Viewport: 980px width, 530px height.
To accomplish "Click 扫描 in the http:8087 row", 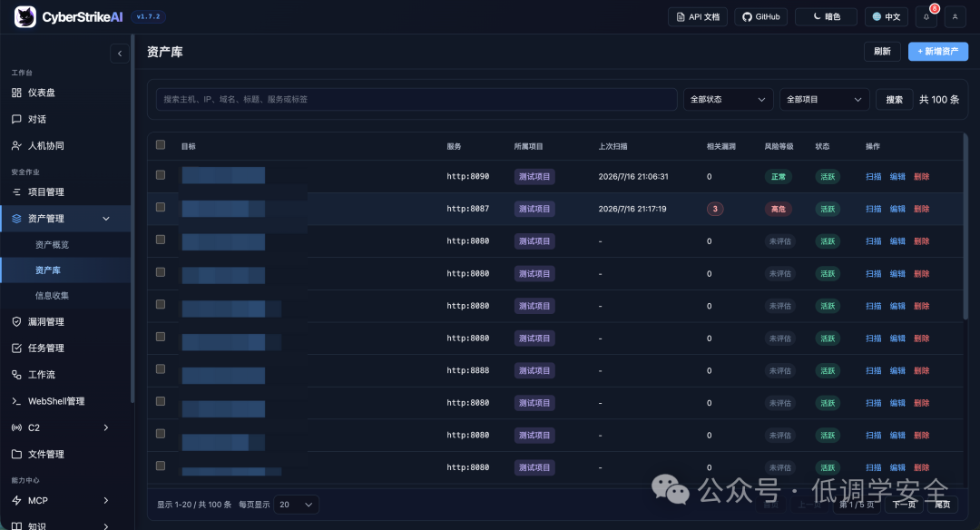I will coord(873,209).
